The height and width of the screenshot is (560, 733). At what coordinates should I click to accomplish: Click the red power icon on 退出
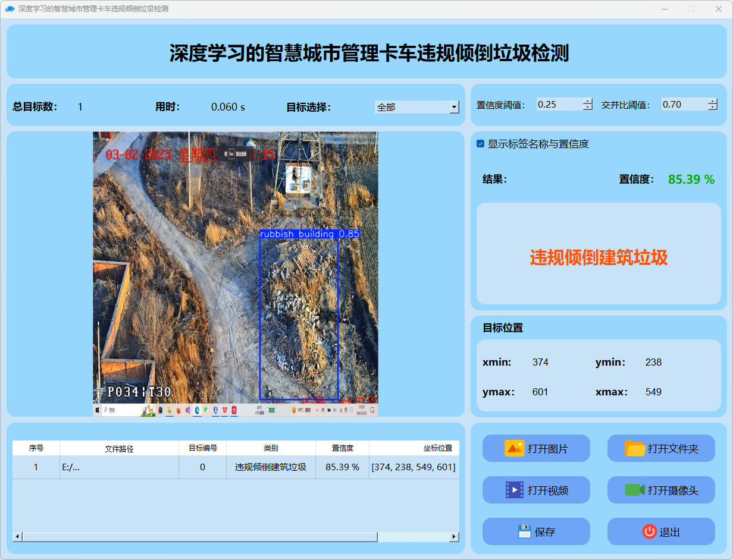tap(650, 531)
